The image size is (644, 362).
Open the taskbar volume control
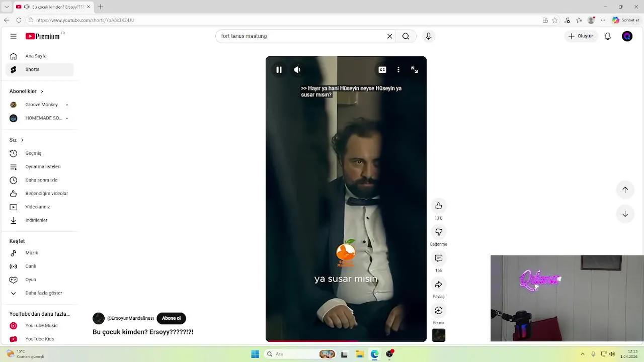(x=612, y=354)
